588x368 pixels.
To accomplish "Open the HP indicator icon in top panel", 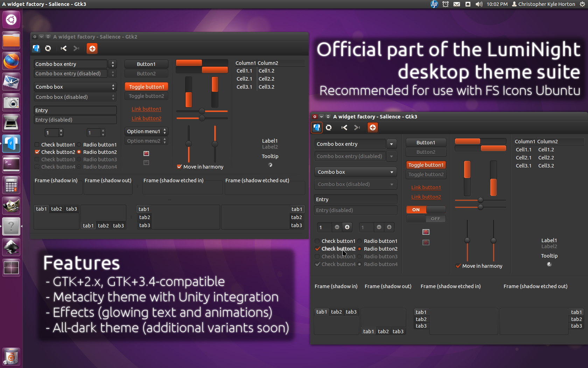I will 434,4.
